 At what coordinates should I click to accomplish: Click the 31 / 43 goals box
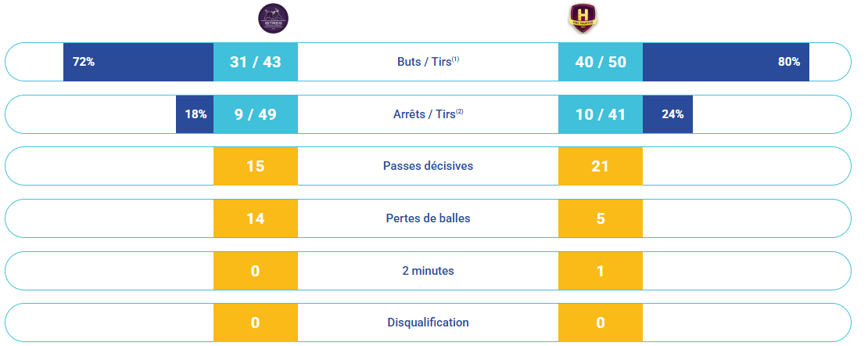pos(256,62)
